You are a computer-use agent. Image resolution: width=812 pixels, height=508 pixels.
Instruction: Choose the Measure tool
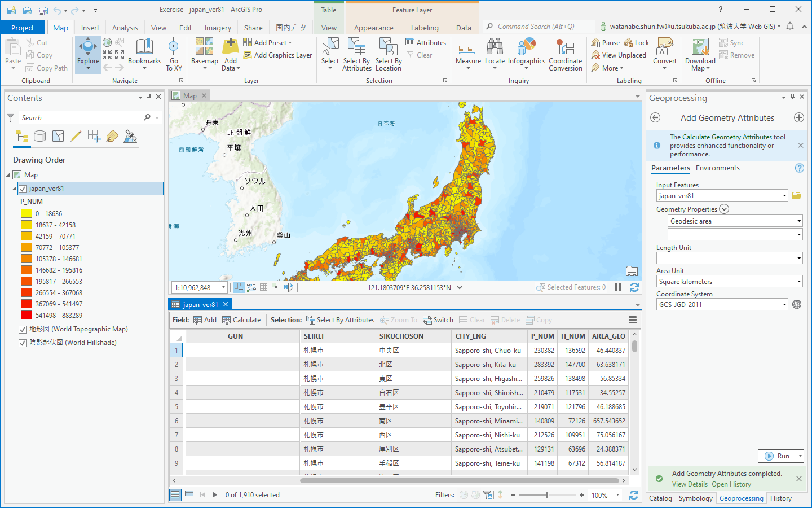click(x=468, y=54)
